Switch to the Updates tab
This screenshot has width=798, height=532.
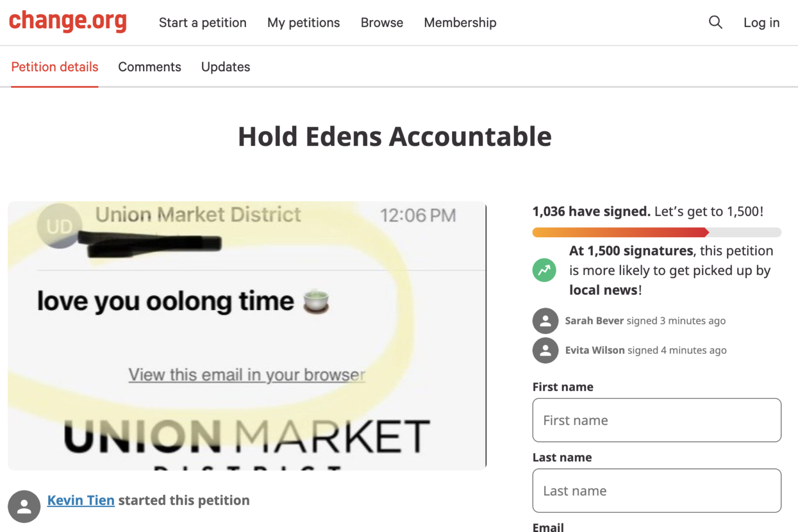[226, 67]
